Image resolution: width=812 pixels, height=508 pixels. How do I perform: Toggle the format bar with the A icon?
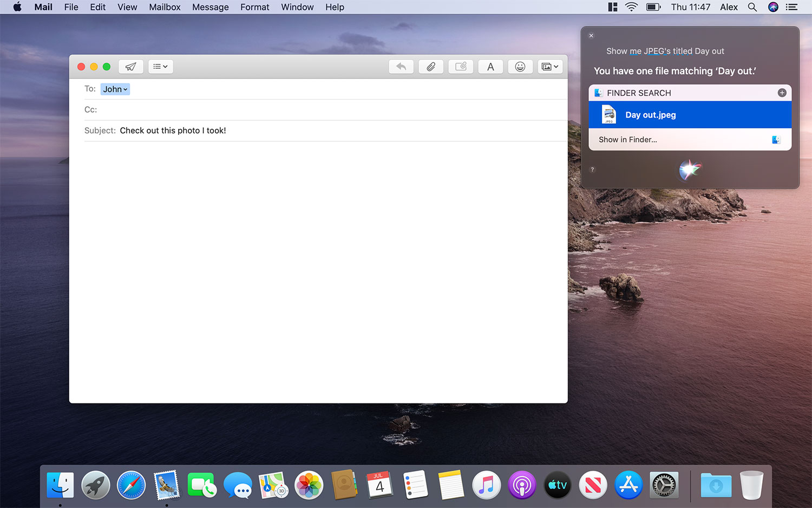click(490, 66)
